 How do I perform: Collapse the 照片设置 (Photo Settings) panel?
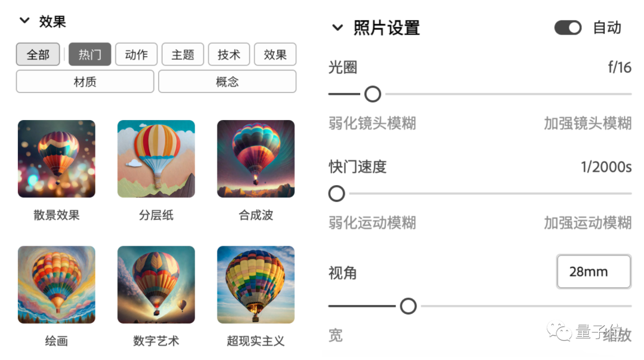point(337,27)
